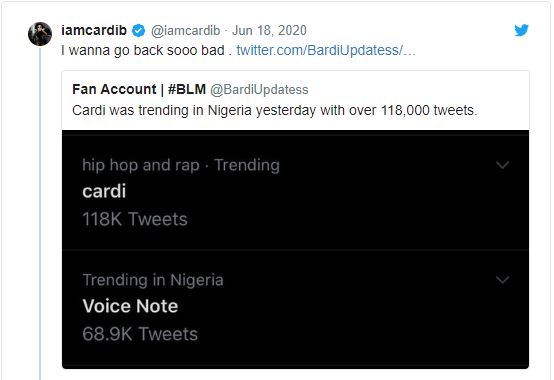Click the vertical thread line below the avatar

(x=40, y=214)
